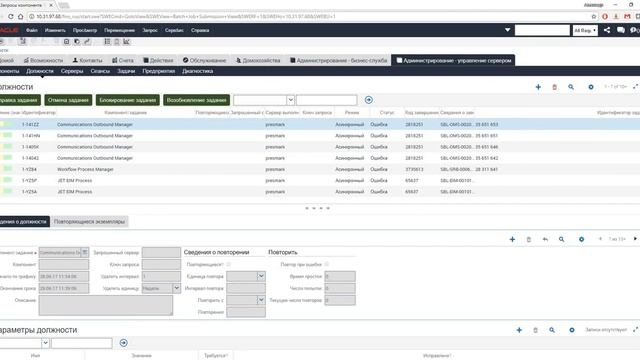This screenshot has width=640, height=360.
Task: Click the Статус column header
Action: pyautogui.click(x=387, y=112)
